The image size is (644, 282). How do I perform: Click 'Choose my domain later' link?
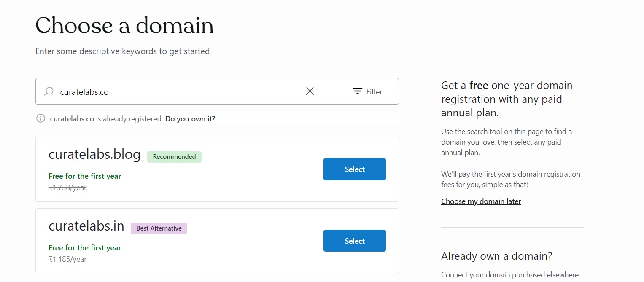pyautogui.click(x=481, y=201)
